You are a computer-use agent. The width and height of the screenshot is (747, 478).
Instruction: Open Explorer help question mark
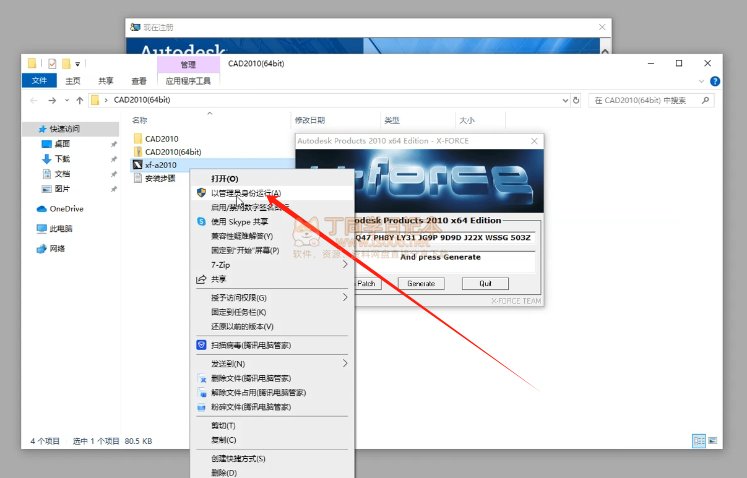click(715, 81)
